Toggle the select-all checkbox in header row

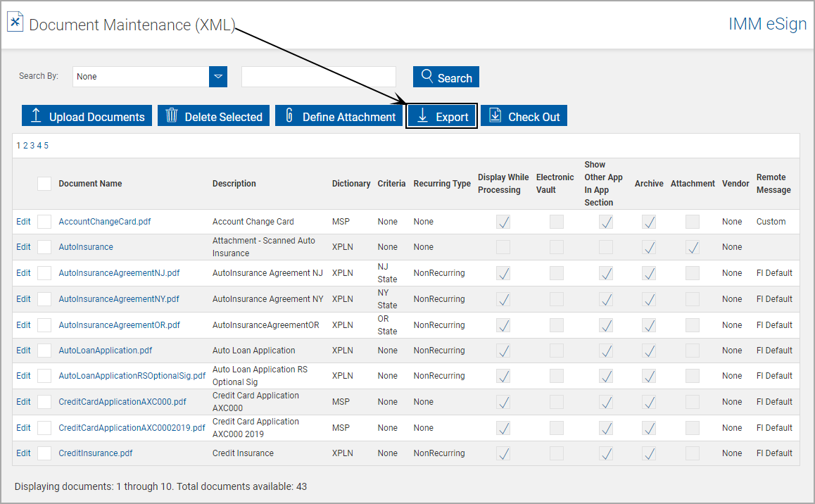[44, 183]
